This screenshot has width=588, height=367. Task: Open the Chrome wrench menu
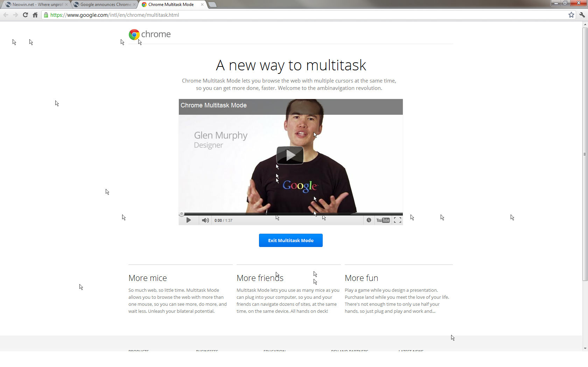pyautogui.click(x=582, y=15)
